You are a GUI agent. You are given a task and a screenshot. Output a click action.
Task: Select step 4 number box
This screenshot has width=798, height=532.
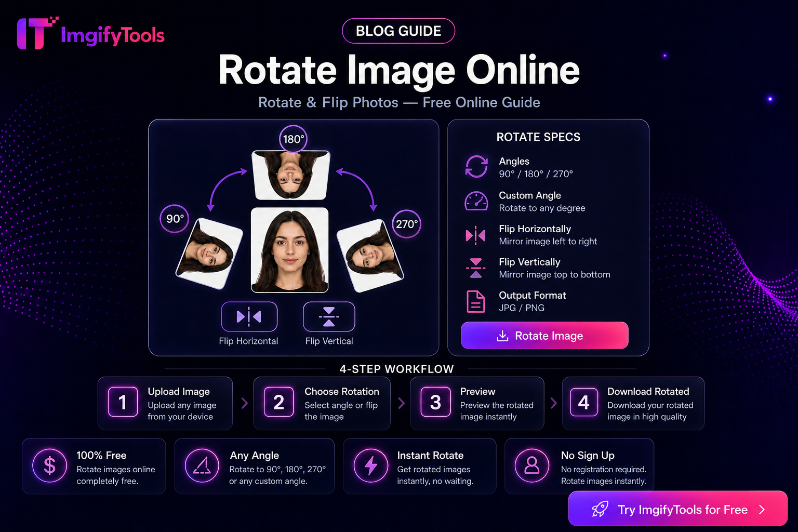pos(584,402)
